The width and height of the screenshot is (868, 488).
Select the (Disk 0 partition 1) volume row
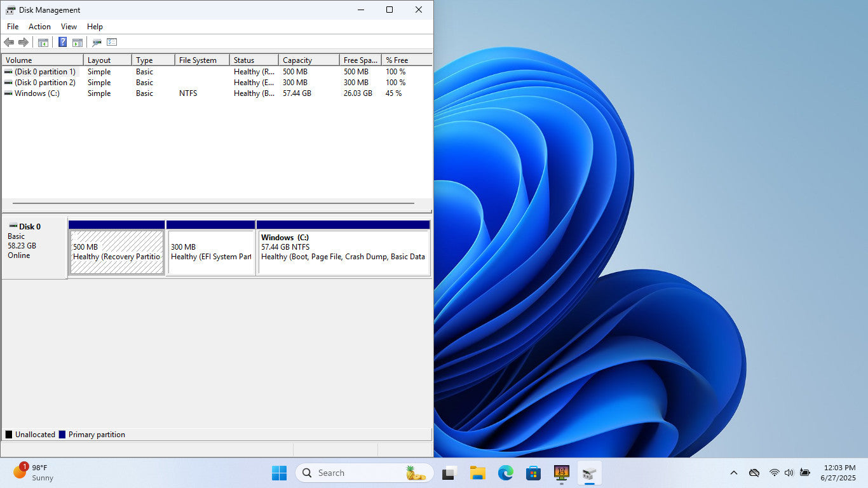click(x=217, y=72)
